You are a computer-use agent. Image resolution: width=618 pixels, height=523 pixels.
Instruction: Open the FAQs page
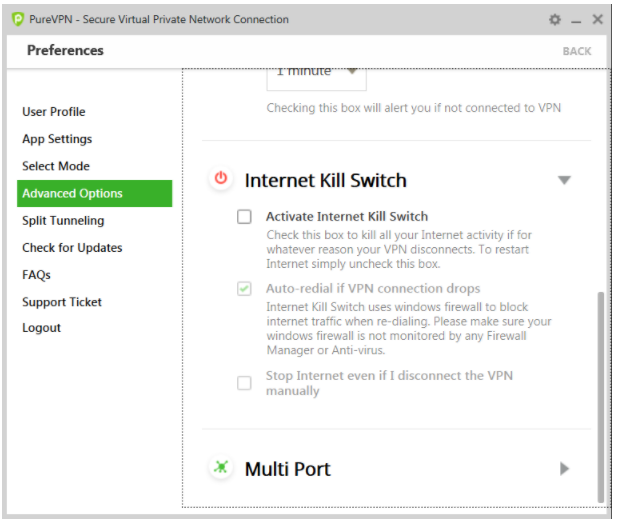(x=36, y=275)
